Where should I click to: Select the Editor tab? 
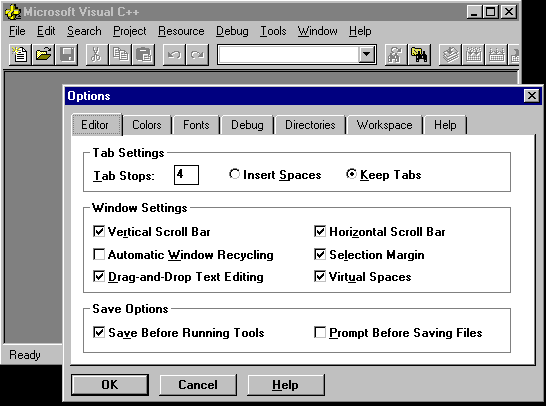pos(97,124)
